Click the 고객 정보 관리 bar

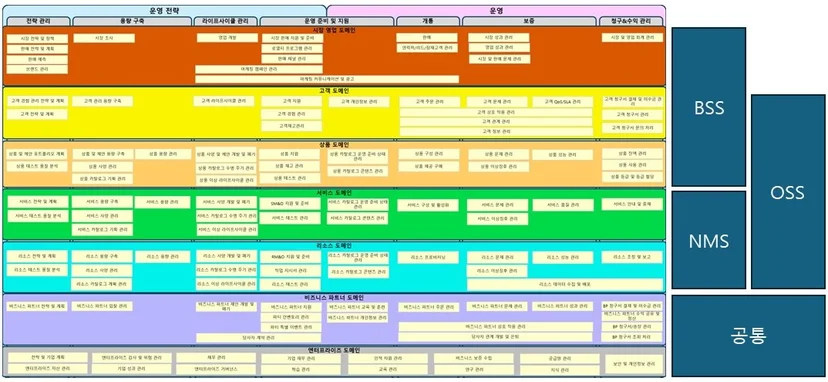pyautogui.click(x=496, y=131)
